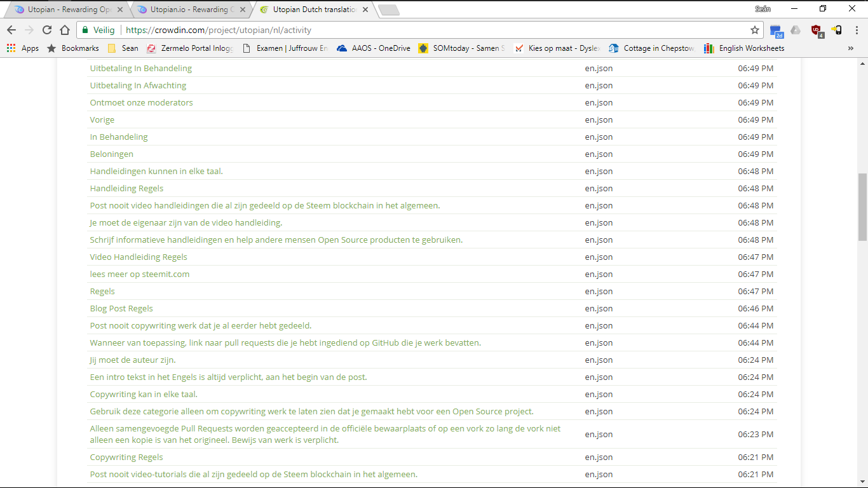Click the scrollbar up arrow

(x=862, y=63)
